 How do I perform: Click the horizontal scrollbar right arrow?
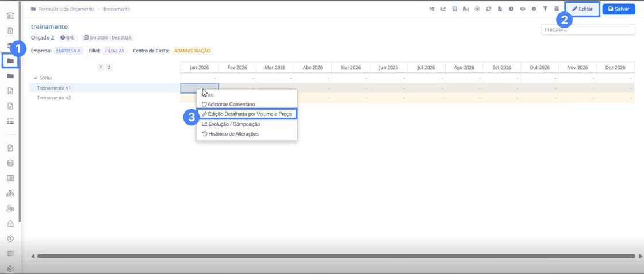coord(641,256)
